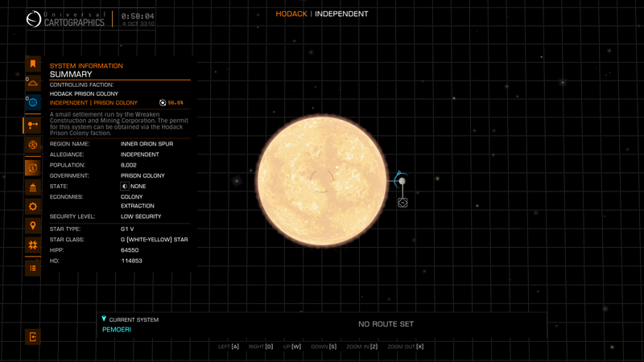The height and width of the screenshot is (362, 644).
Task: Select the small planet beside the star
Action: [402, 181]
